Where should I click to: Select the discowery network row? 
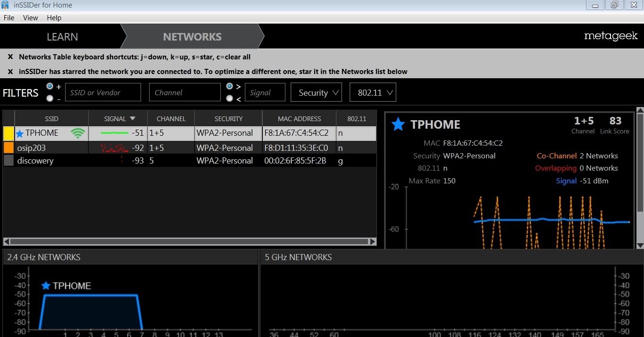[x=190, y=160]
